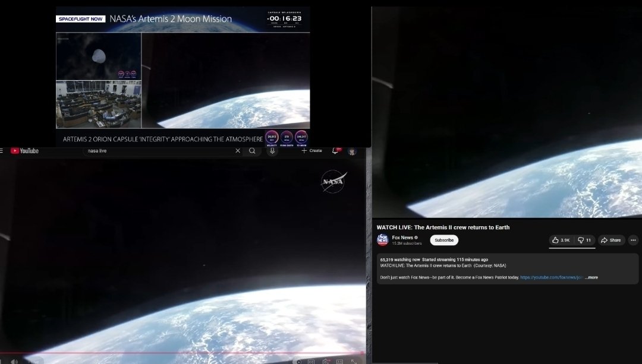Screen dimensions: 642x364
Task: Click the Velocity gauge circle in the ticker
Action: [x=272, y=137]
